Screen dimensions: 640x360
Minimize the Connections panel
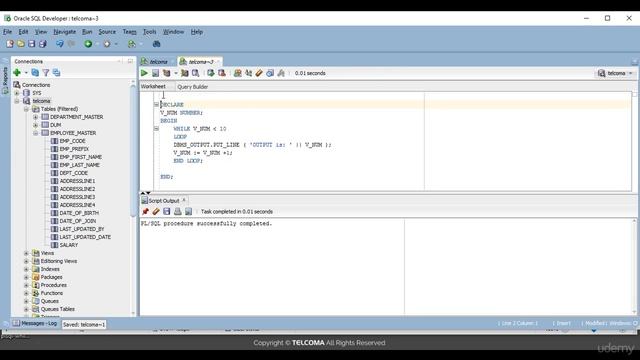tap(130, 61)
